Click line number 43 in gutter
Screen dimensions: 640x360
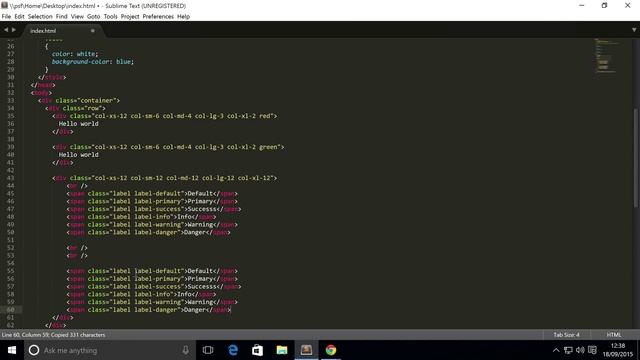(11, 178)
